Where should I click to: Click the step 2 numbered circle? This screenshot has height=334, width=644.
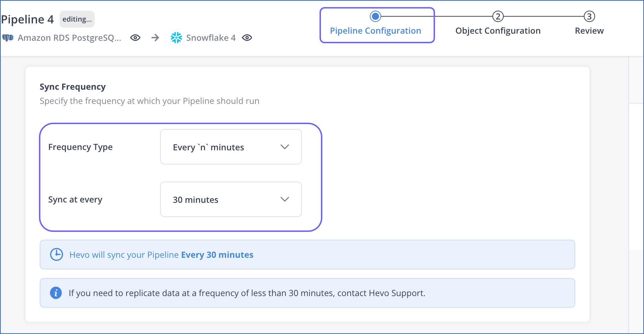point(498,16)
